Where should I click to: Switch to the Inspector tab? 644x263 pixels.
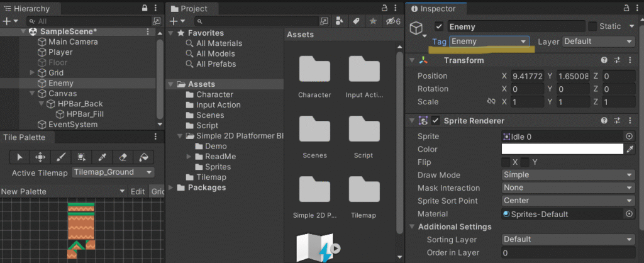click(438, 9)
